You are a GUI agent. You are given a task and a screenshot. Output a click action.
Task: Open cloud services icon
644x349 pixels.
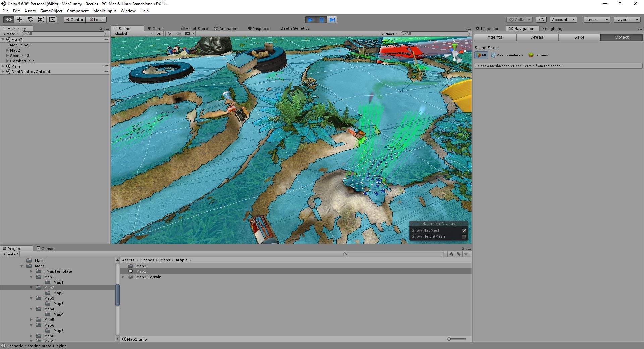[541, 20]
